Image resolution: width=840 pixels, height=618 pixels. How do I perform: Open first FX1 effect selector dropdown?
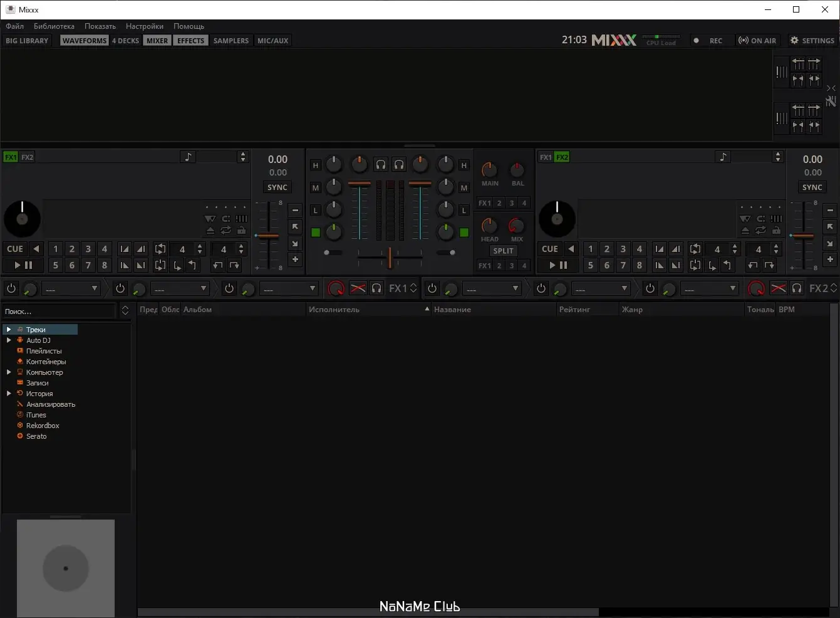click(71, 289)
